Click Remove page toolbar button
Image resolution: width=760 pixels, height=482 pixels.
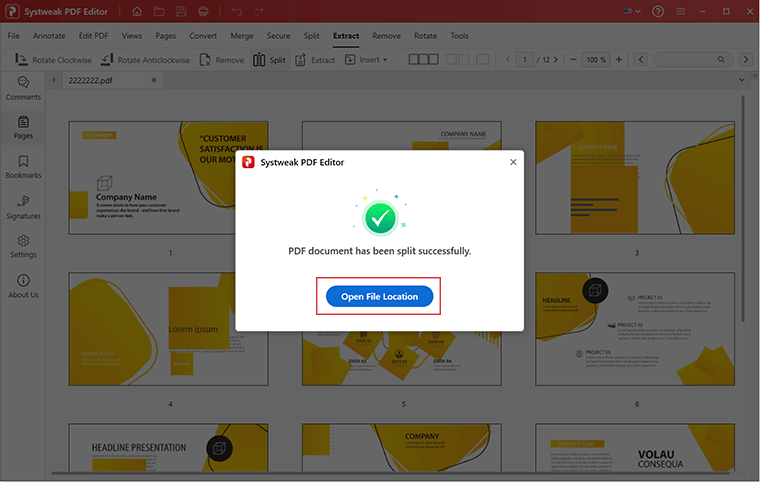click(x=222, y=60)
